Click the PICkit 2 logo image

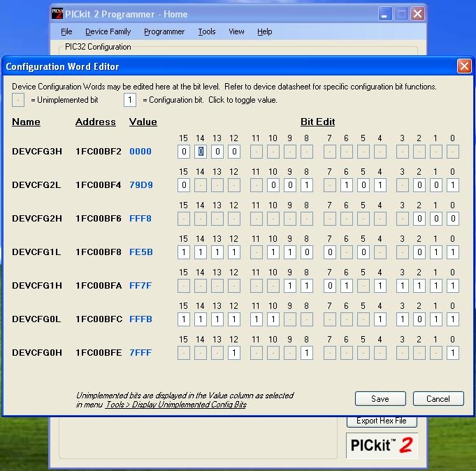click(382, 446)
